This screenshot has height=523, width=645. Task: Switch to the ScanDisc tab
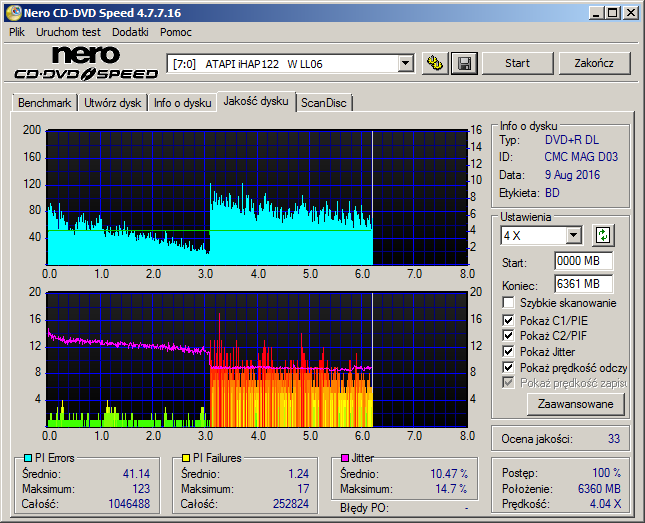coord(324,102)
